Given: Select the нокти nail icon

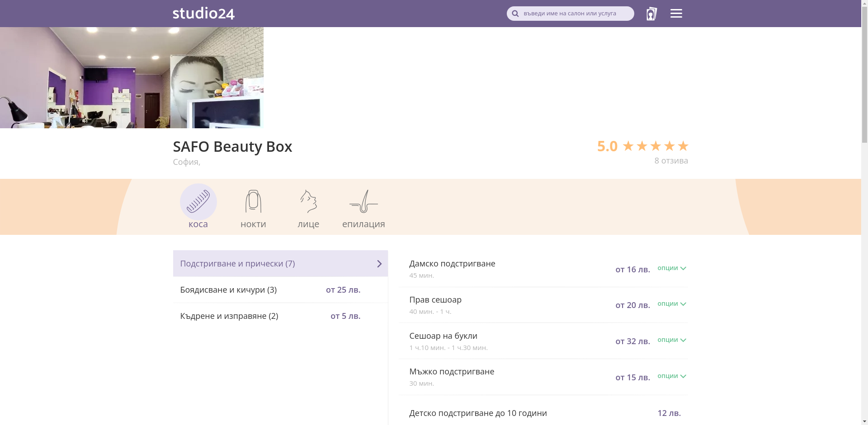Looking at the screenshot, I should coord(253,202).
